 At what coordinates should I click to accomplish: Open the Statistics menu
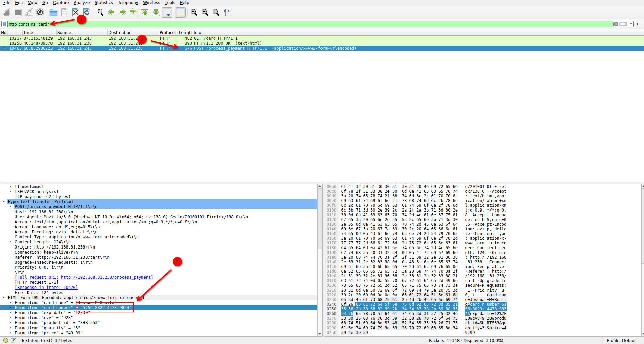click(103, 3)
